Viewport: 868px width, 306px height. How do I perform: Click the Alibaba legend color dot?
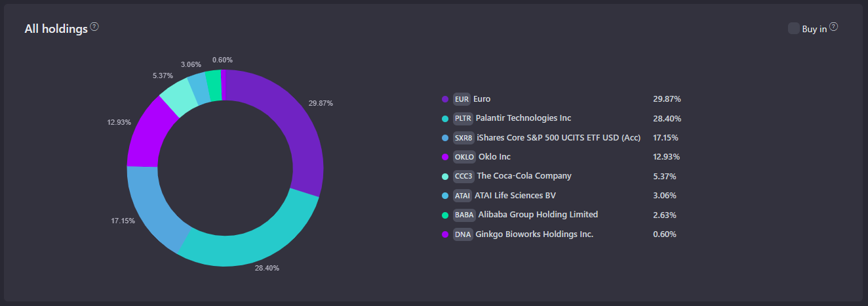(445, 215)
